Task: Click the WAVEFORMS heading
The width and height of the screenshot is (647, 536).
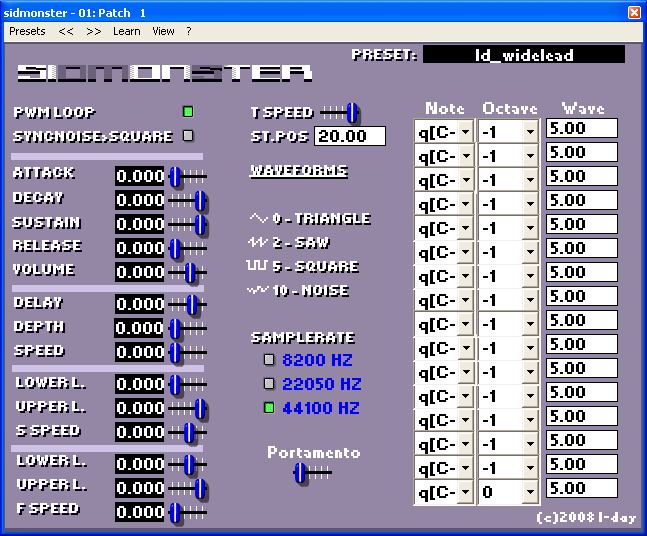Action: (x=299, y=171)
